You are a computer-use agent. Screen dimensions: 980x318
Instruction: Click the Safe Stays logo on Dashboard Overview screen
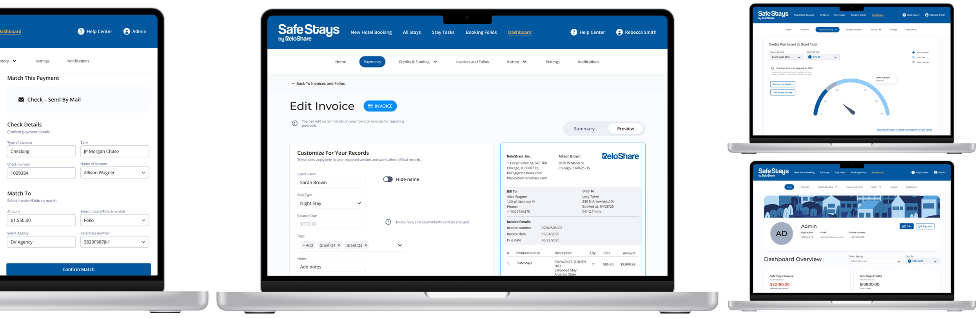click(773, 172)
